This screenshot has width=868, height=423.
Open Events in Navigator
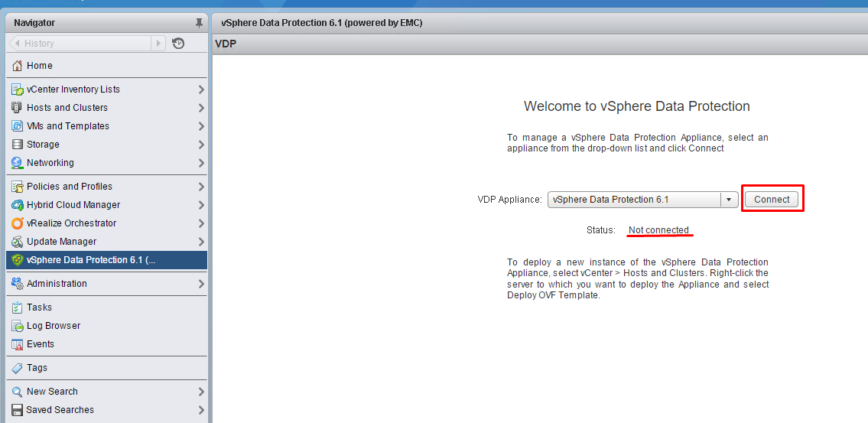[x=107, y=343]
